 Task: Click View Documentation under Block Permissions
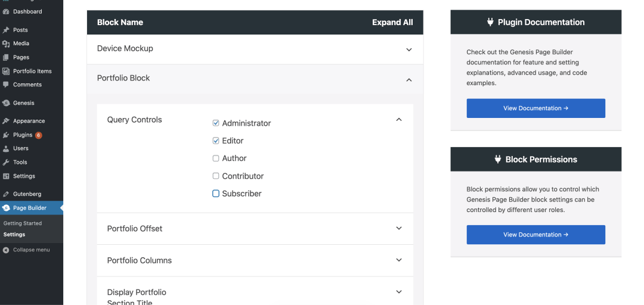coord(535,235)
